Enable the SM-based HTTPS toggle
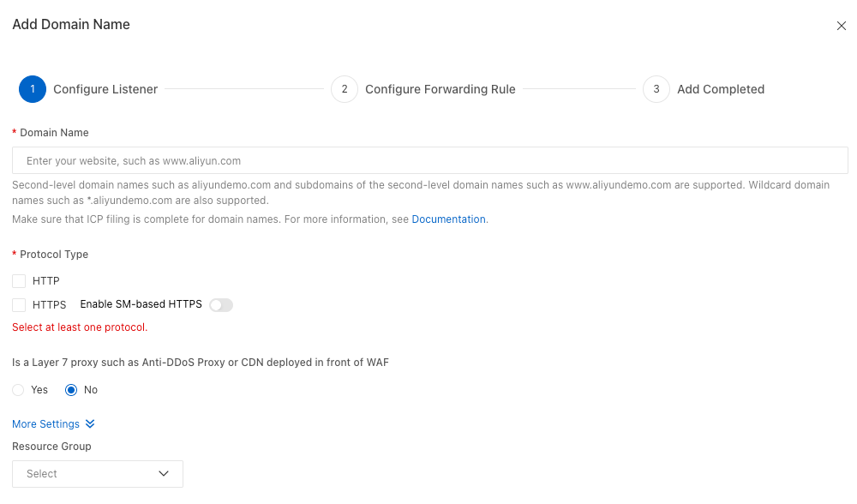The height and width of the screenshot is (504, 857). click(x=221, y=305)
